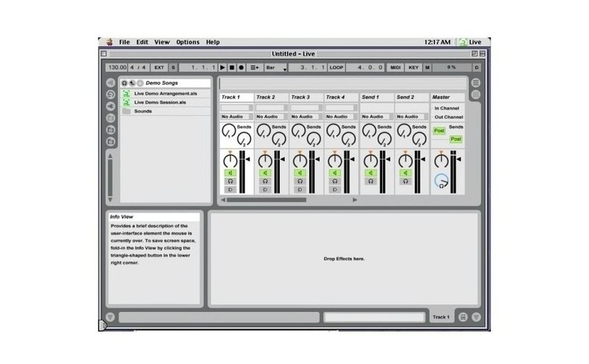Select the Track 2 title header
The width and height of the screenshot is (589, 364).
coord(272,97)
